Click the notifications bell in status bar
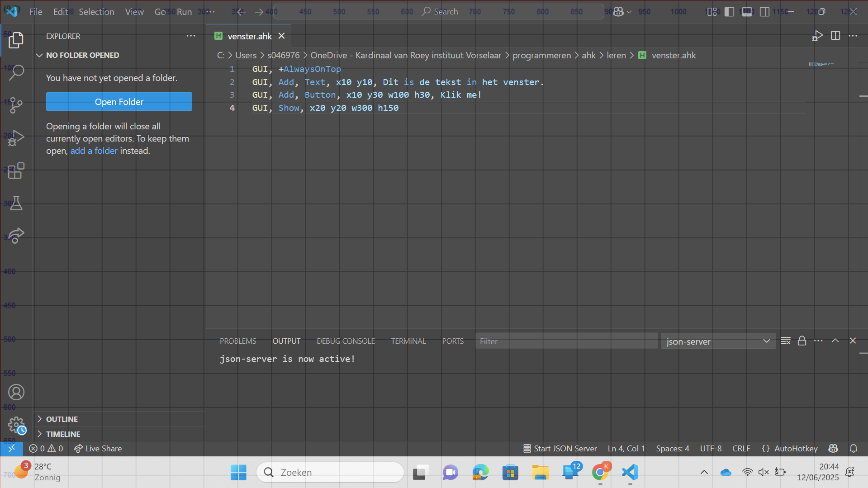 pyautogui.click(x=854, y=448)
